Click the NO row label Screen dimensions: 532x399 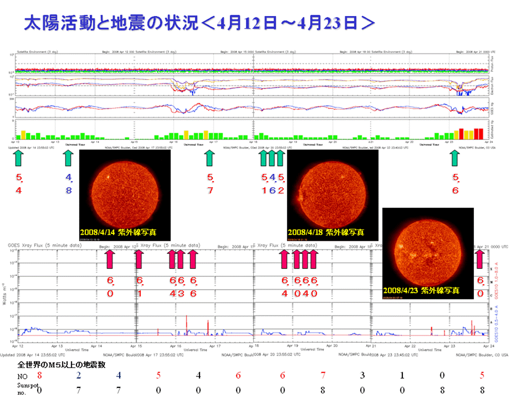(x=23, y=376)
